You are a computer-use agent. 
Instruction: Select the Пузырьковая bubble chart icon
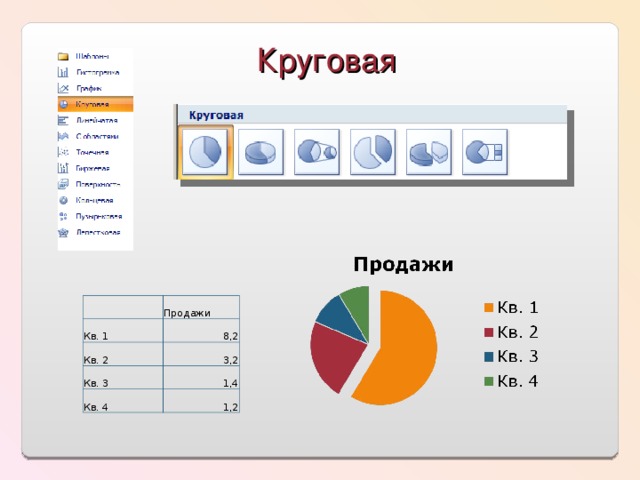63,216
